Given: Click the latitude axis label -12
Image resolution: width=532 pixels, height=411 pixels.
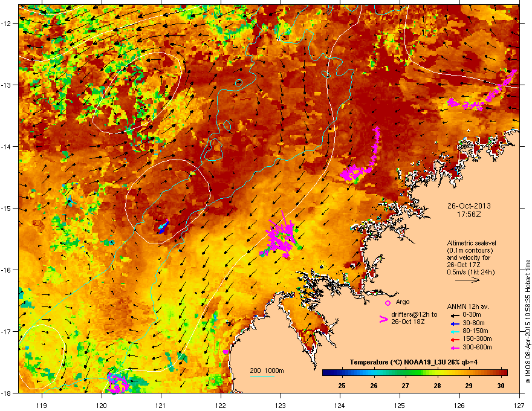Looking at the screenshot, I should pos(7,24).
